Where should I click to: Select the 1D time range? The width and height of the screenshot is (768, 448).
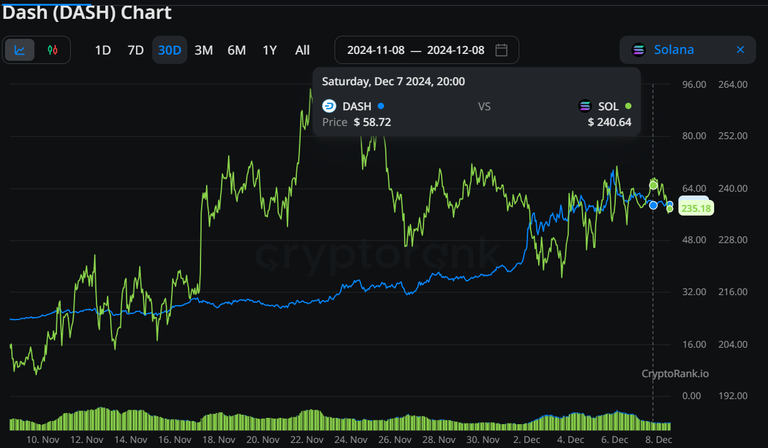103,50
